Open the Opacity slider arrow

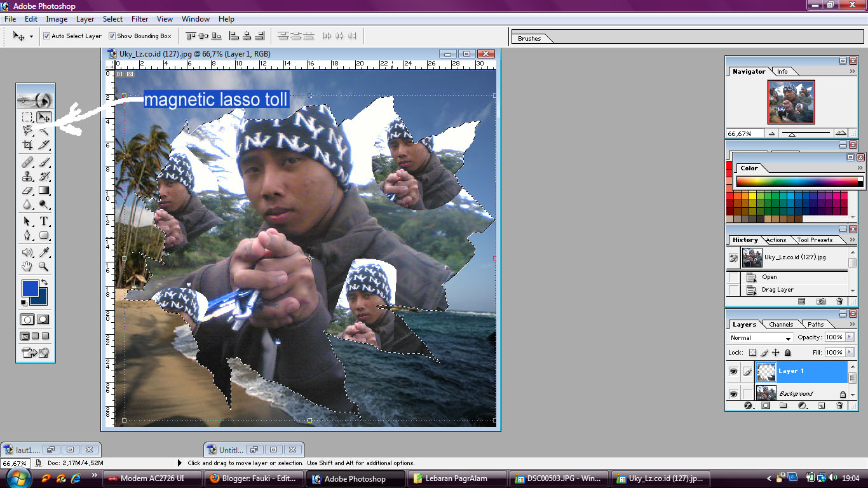click(x=850, y=337)
